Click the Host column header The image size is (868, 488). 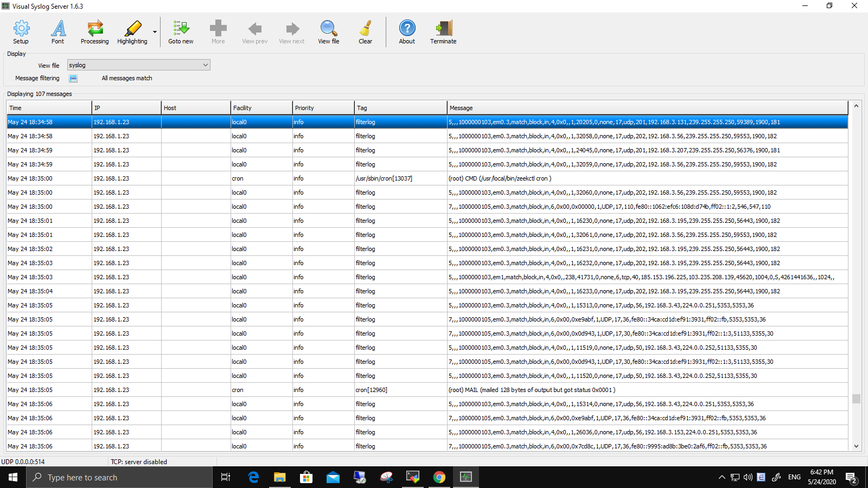196,108
